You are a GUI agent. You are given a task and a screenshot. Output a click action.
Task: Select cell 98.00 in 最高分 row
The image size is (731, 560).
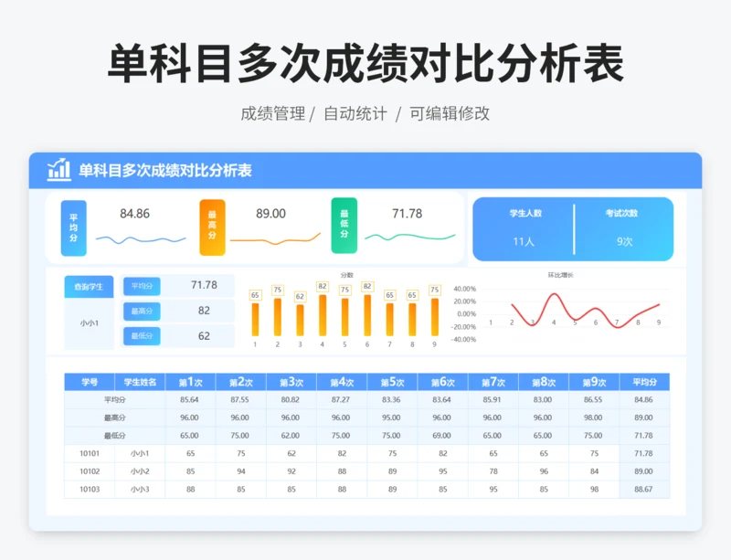(593, 417)
